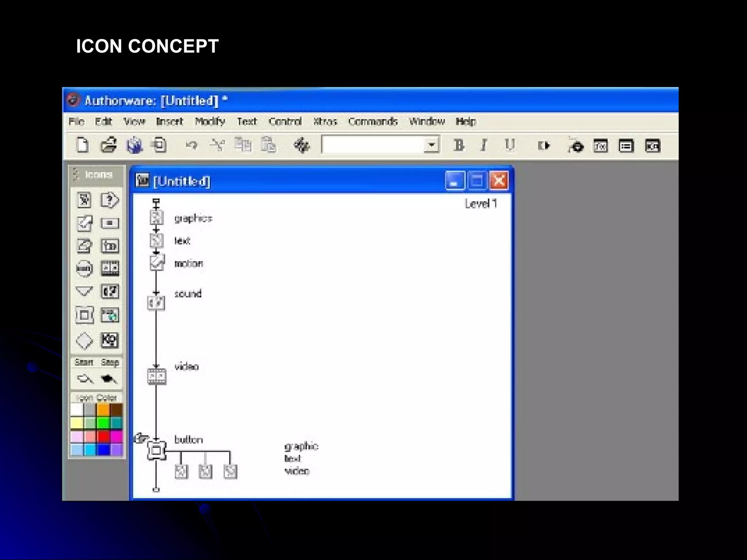Image resolution: width=747 pixels, height=560 pixels.
Task: Select the Sound icon in Icons palette
Action: 110,292
